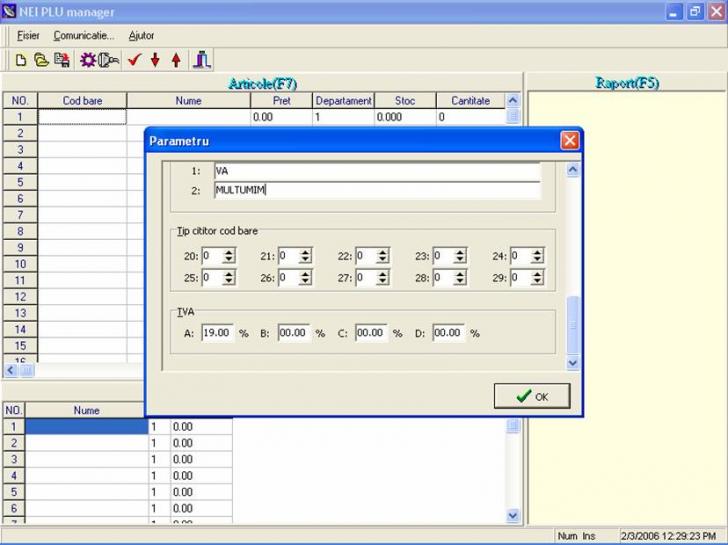
Task: Open the Comunicatie menu
Action: tap(83, 35)
